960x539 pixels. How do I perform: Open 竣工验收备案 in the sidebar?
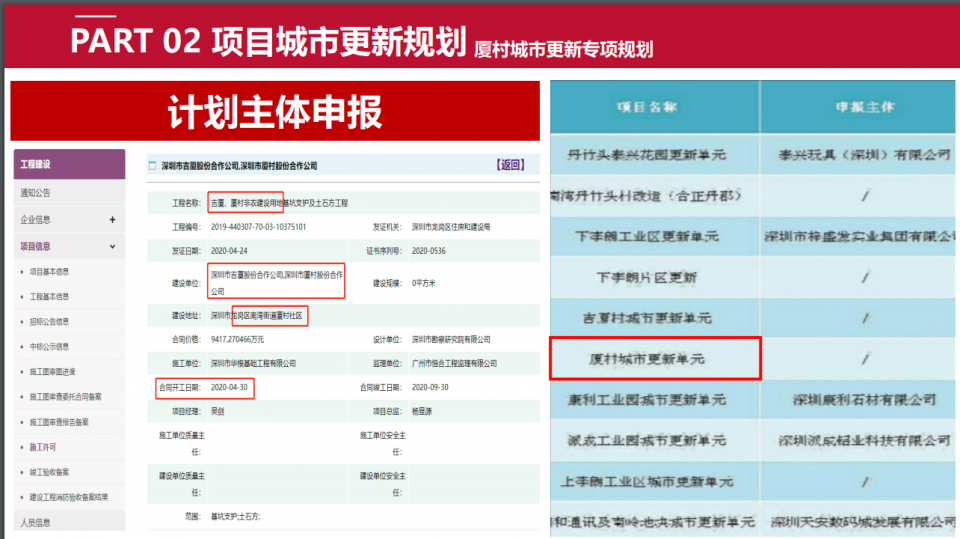coord(50,472)
